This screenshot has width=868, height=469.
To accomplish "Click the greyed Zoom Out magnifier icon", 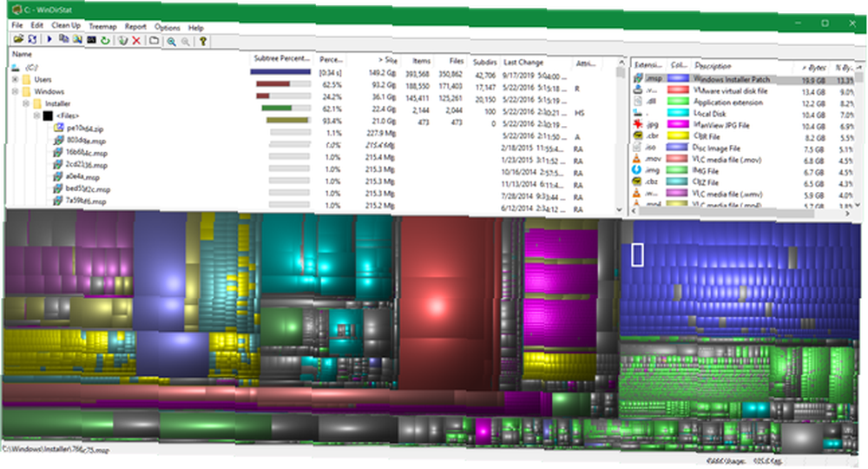I will tap(186, 41).
